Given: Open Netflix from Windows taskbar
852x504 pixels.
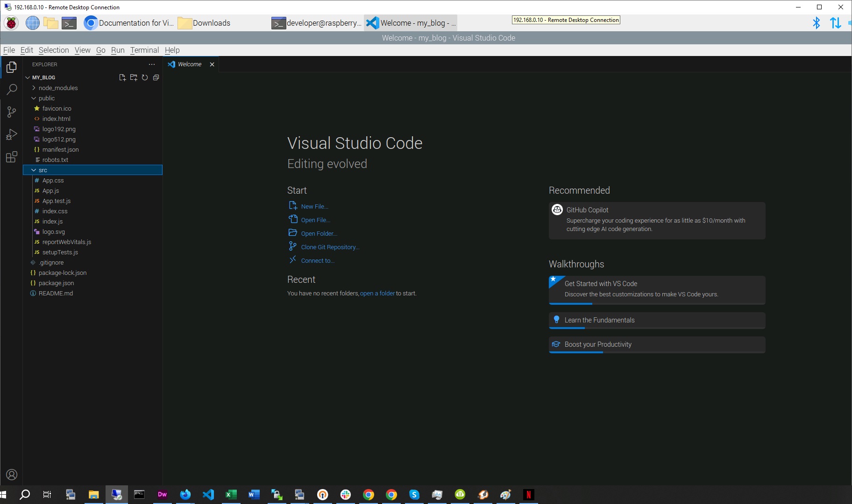Looking at the screenshot, I should pos(529,495).
